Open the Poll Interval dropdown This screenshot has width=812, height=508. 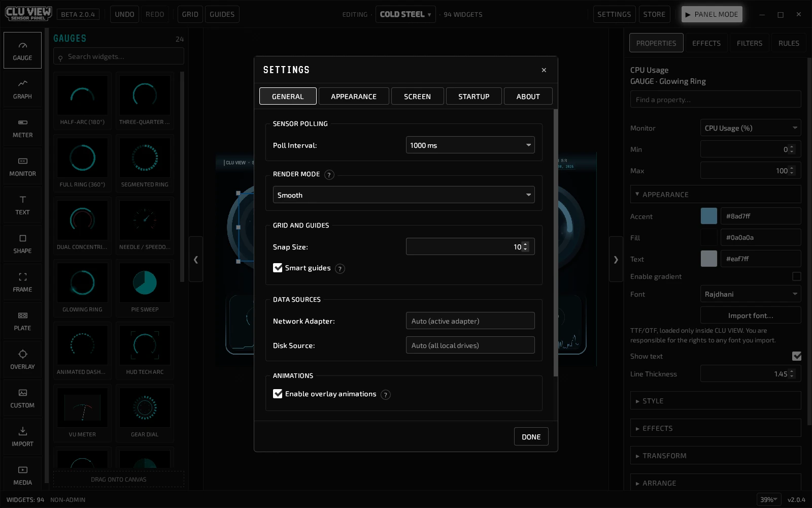[x=470, y=145]
